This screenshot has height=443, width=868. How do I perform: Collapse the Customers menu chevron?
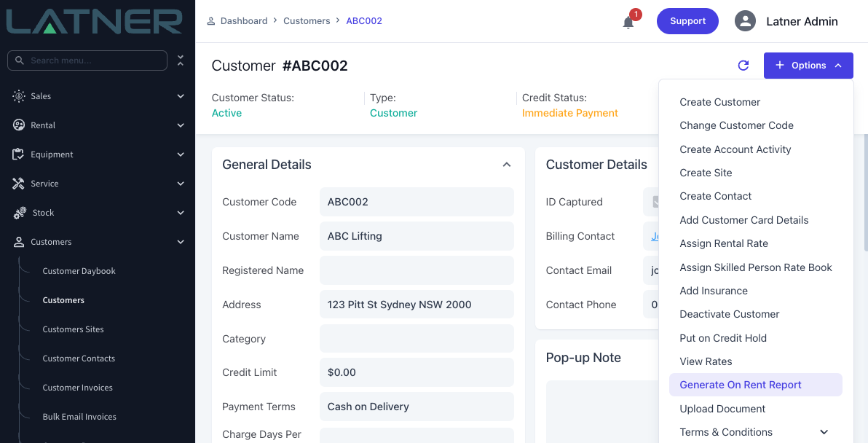[181, 242]
